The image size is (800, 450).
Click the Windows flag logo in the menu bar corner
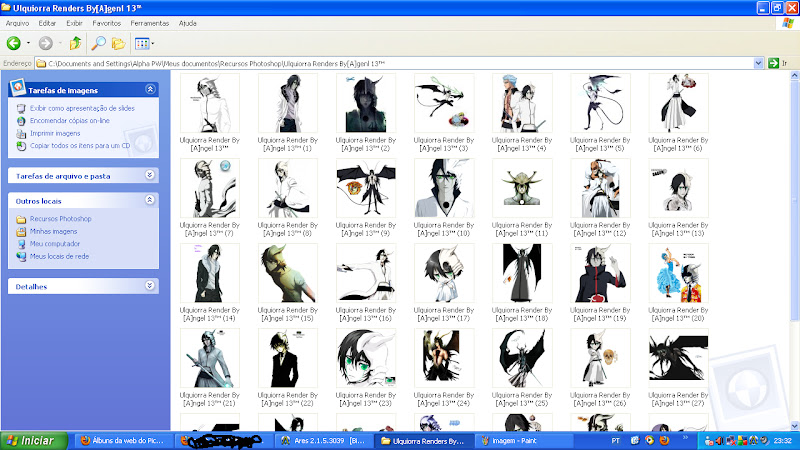[x=789, y=23]
